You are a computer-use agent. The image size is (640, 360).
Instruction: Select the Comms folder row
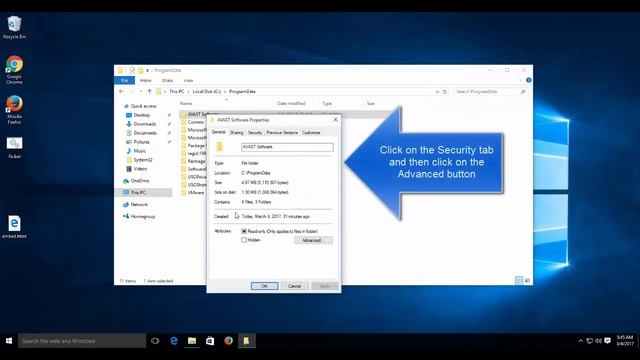pos(193,122)
